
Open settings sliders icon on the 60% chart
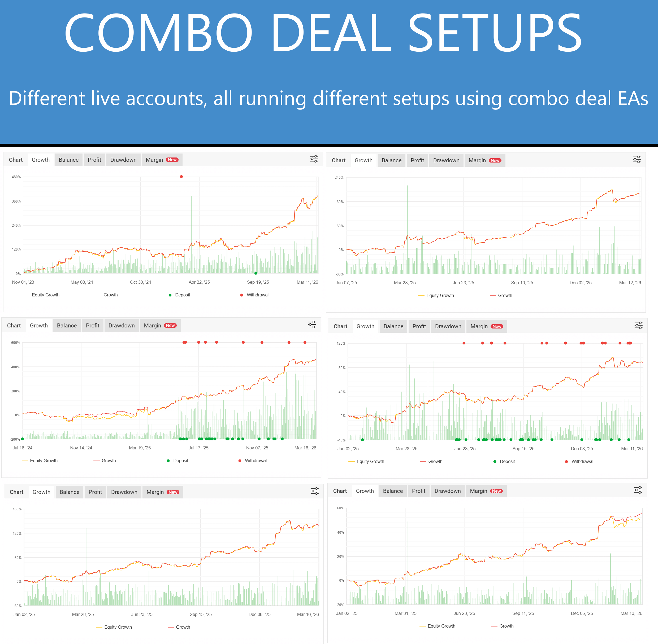coord(638,490)
